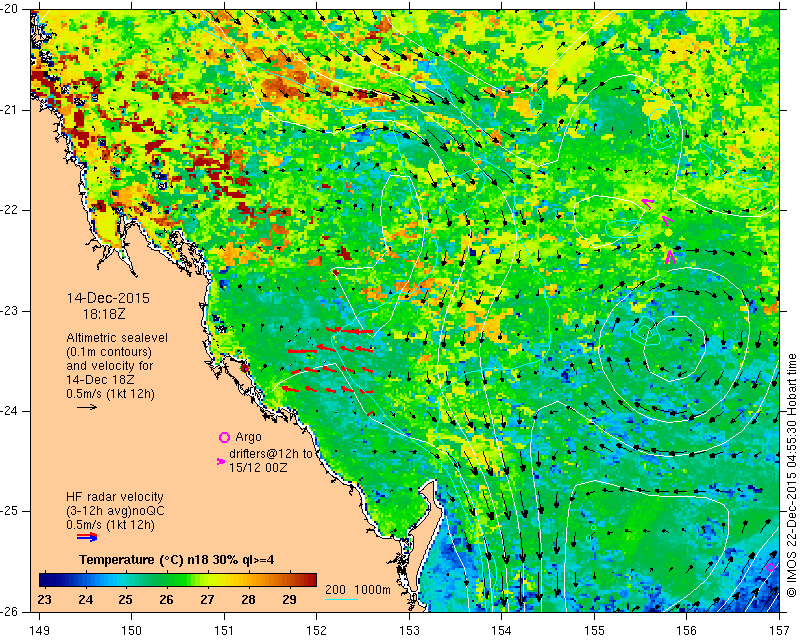Click the '(3-12h avg)noQC' text
Image resolution: width=800 pixels, height=640 pixels.
(115, 511)
